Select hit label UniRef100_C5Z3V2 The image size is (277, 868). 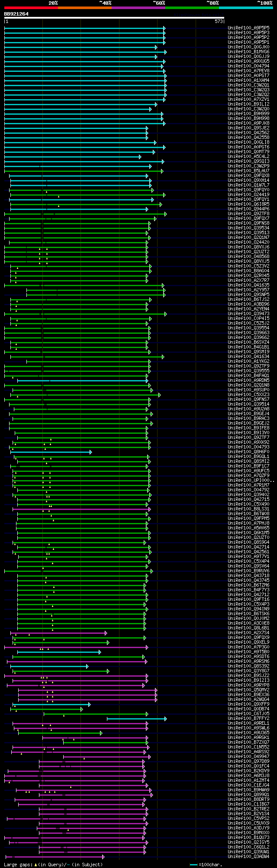pos(248,266)
